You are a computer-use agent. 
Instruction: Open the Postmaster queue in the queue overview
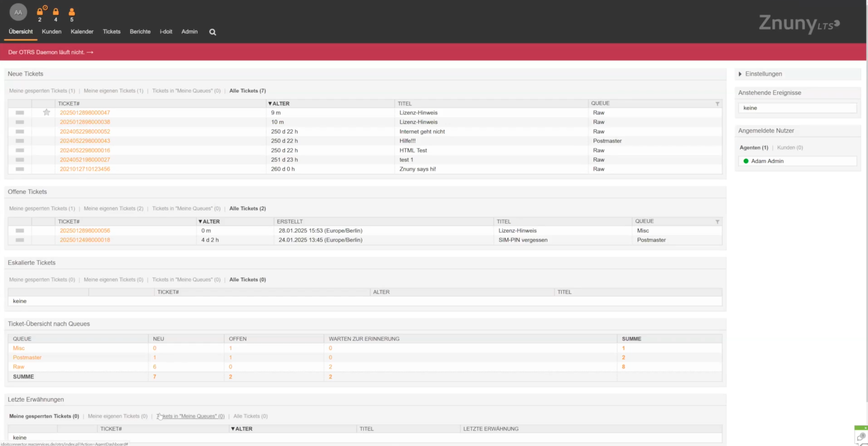pos(27,358)
